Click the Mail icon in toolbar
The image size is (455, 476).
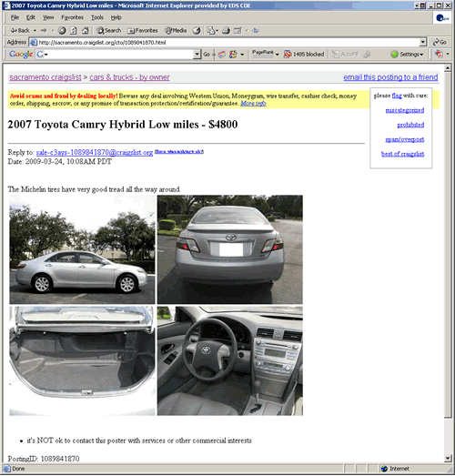(210, 30)
